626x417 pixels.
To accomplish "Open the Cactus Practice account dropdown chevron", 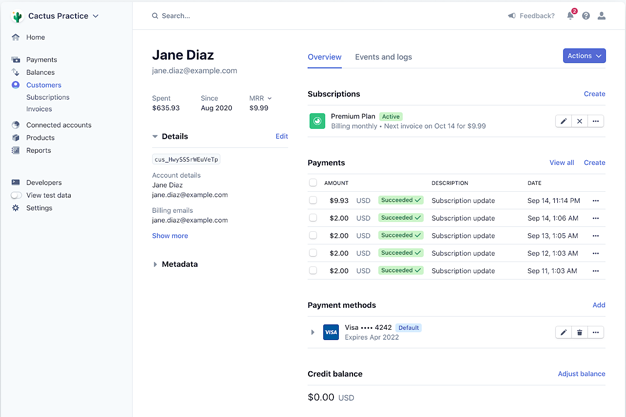I will 95,16.
